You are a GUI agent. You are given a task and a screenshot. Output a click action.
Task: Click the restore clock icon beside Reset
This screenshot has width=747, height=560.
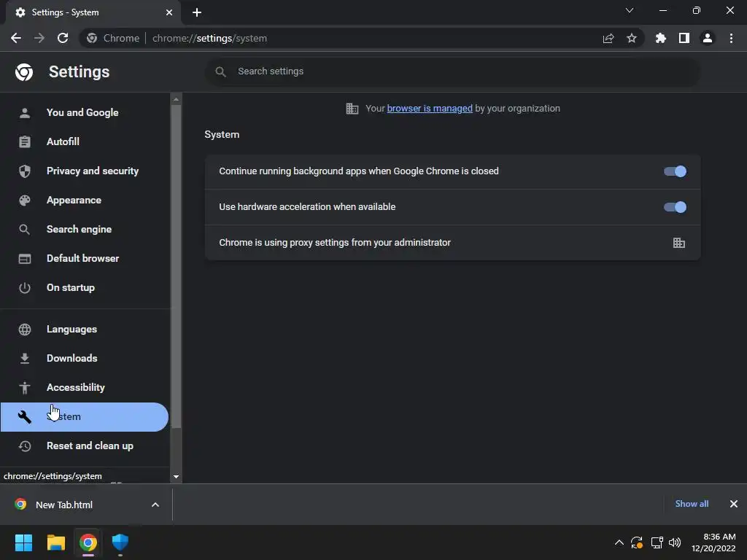(x=25, y=446)
